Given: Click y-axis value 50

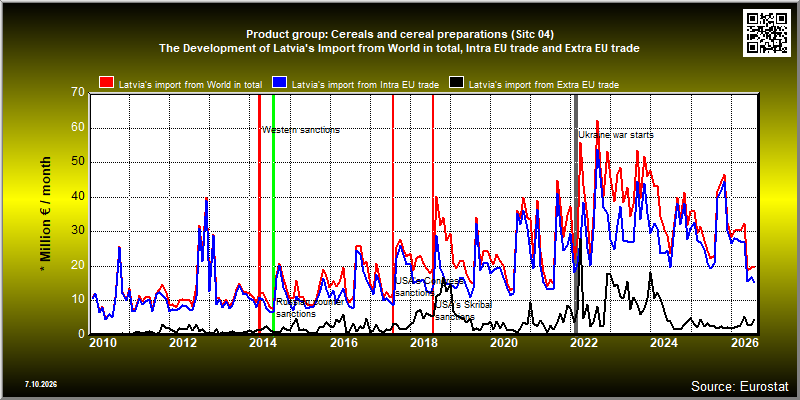Looking at the screenshot, I should pyautogui.click(x=78, y=162).
